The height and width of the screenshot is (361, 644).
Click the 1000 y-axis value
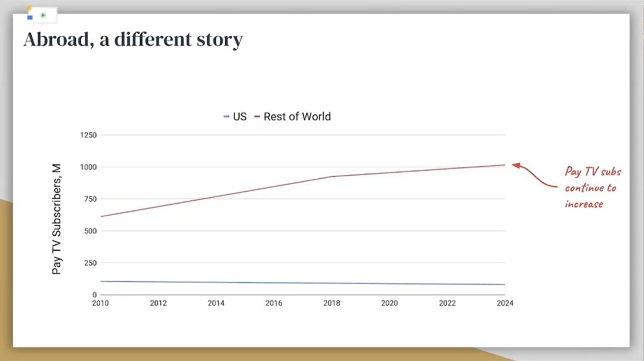pyautogui.click(x=88, y=167)
